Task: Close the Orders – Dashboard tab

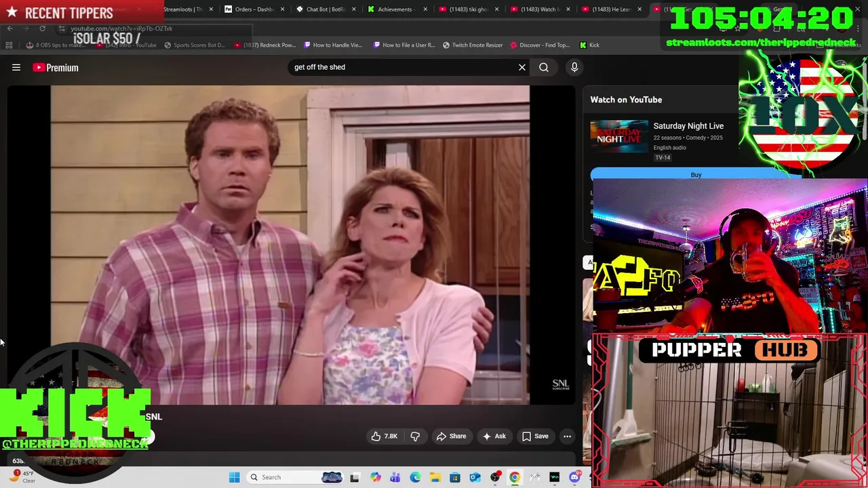Action: [282, 9]
